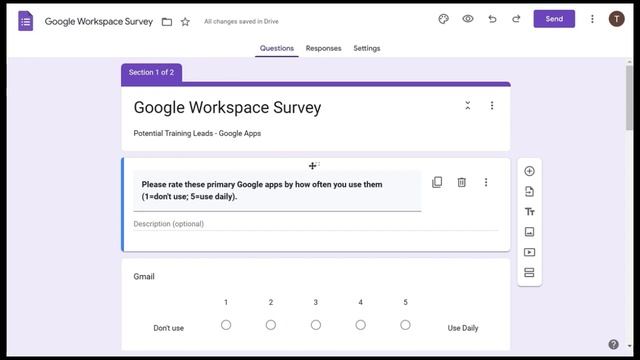Add a video to the form
The image size is (640, 360).
coord(529,252)
